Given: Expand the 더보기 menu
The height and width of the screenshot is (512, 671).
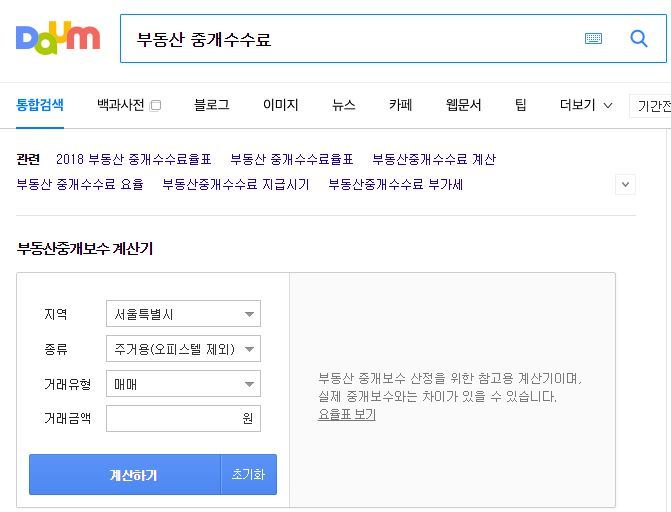Looking at the screenshot, I should coord(586,105).
